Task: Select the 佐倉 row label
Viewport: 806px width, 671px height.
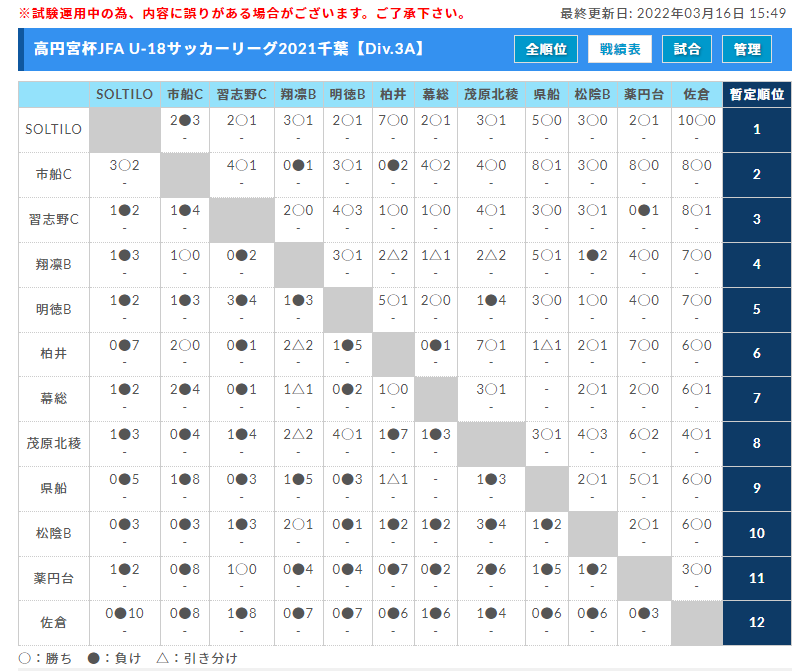Action: tap(54, 623)
